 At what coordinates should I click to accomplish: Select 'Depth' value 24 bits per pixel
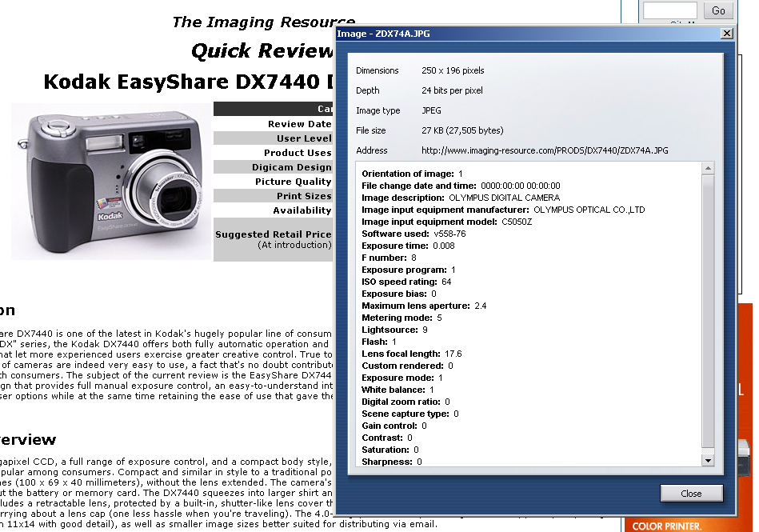tap(452, 90)
